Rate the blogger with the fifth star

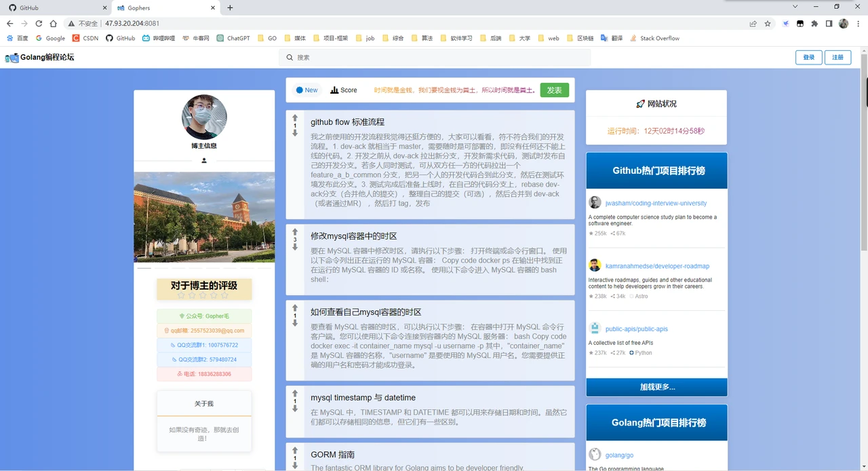point(224,295)
